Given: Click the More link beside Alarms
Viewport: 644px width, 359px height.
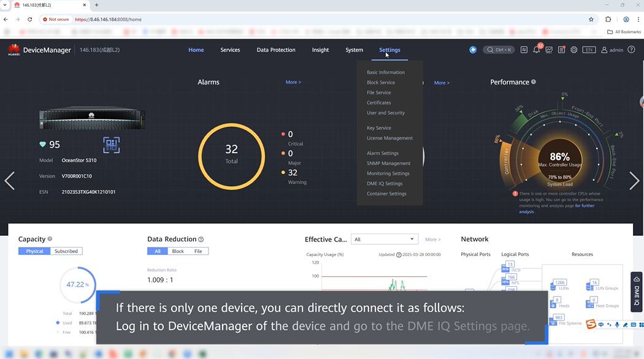Looking at the screenshot, I should [x=293, y=82].
